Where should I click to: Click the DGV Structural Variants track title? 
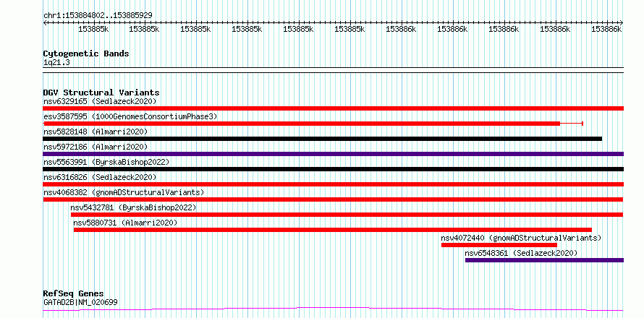(x=101, y=93)
